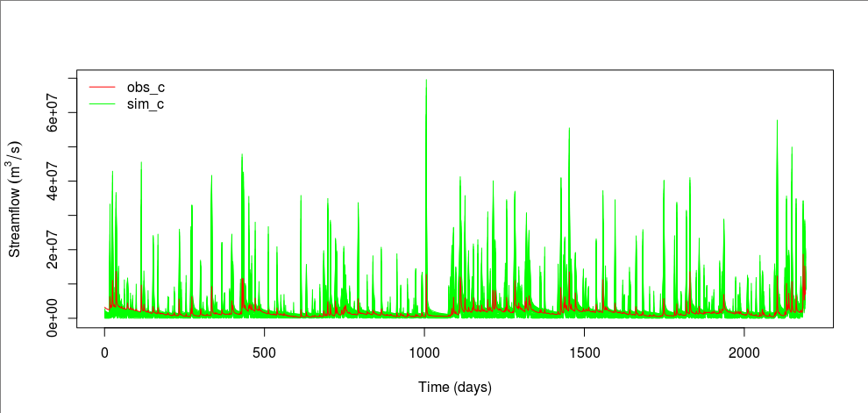Click the Time (days) x-axis title
This screenshot has width=868, height=413.
[x=455, y=387]
